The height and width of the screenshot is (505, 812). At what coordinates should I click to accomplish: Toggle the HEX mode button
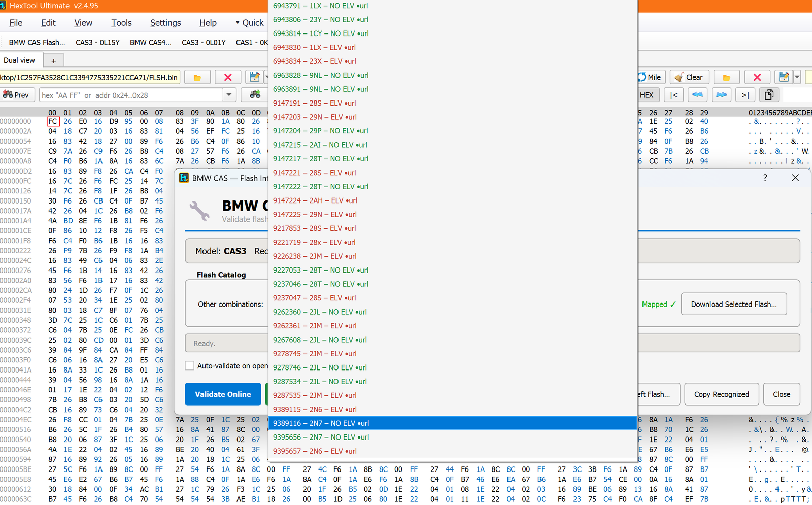coord(648,95)
